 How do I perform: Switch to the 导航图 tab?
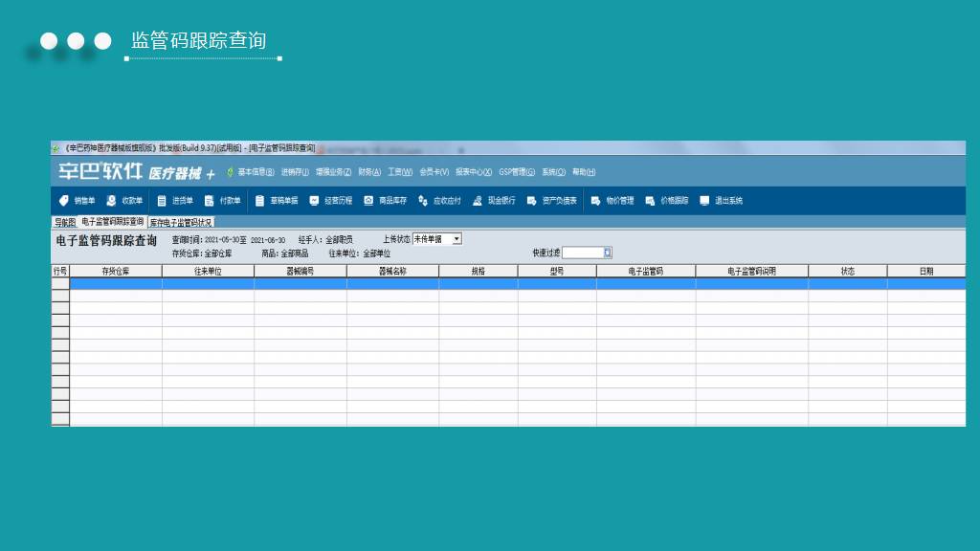(64, 222)
